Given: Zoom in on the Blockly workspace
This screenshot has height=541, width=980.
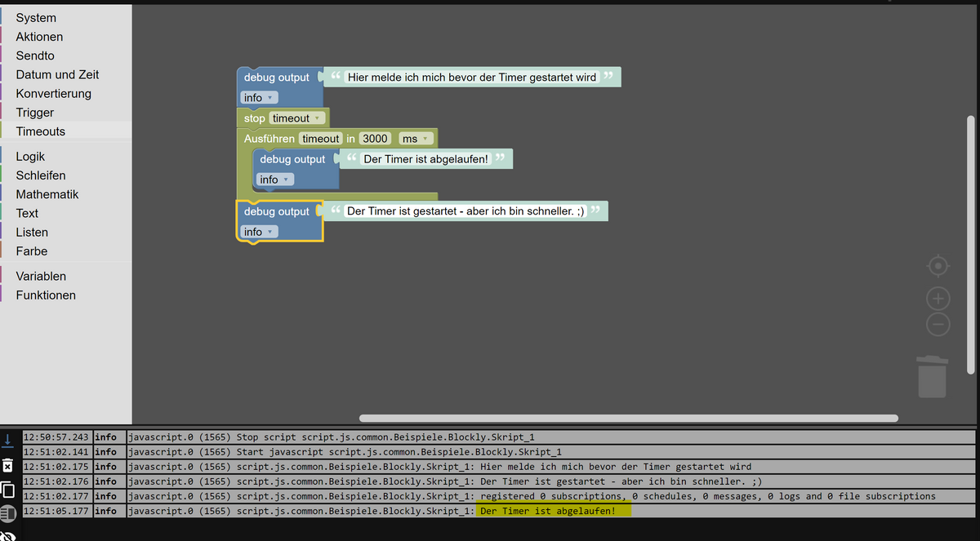Looking at the screenshot, I should (938, 298).
